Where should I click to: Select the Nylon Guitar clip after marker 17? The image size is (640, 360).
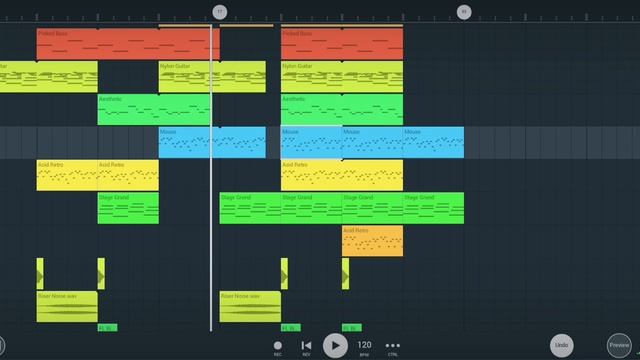[342, 77]
